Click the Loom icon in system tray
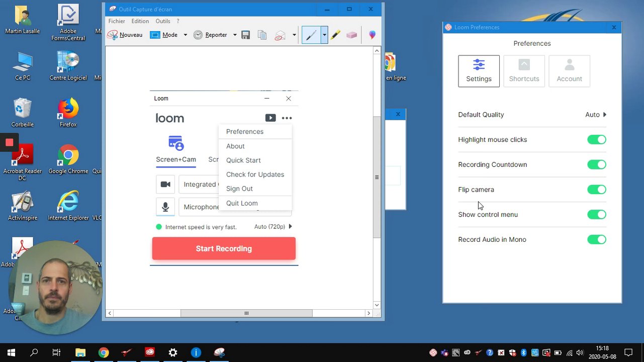This screenshot has height=362, width=644. pyautogui.click(x=433, y=352)
